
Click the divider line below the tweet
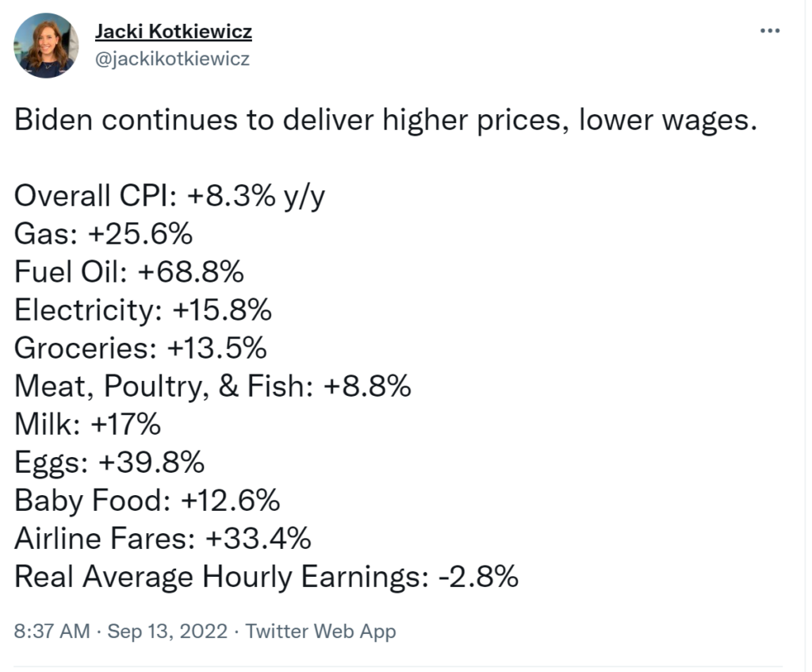click(x=398, y=666)
